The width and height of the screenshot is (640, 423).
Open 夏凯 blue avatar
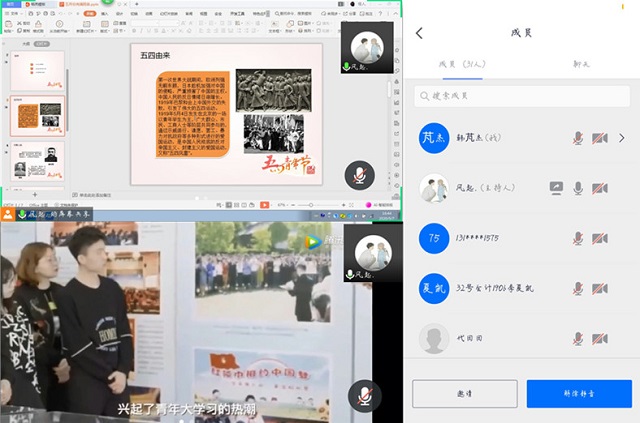click(x=434, y=288)
